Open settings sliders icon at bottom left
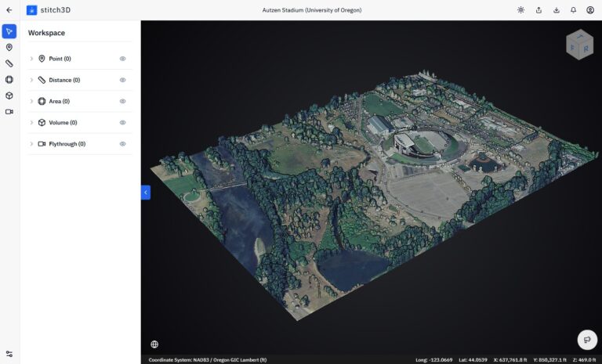Image resolution: width=602 pixels, height=364 pixels. [x=9, y=354]
